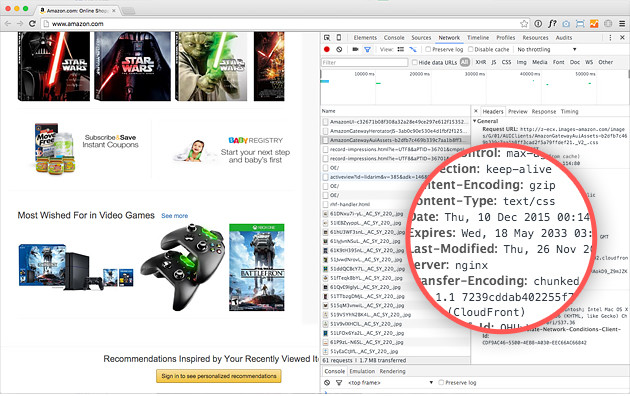Open the DevTools three-dot menu

610,37
